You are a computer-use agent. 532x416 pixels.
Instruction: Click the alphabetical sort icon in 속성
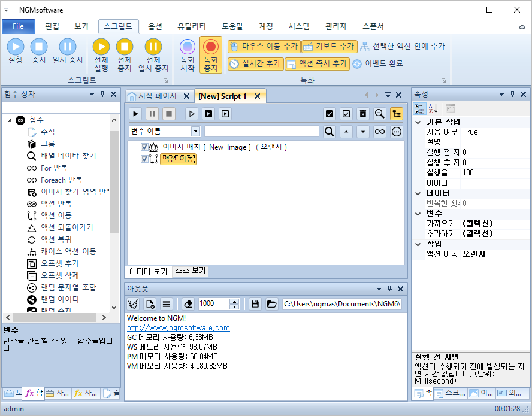[433, 109]
